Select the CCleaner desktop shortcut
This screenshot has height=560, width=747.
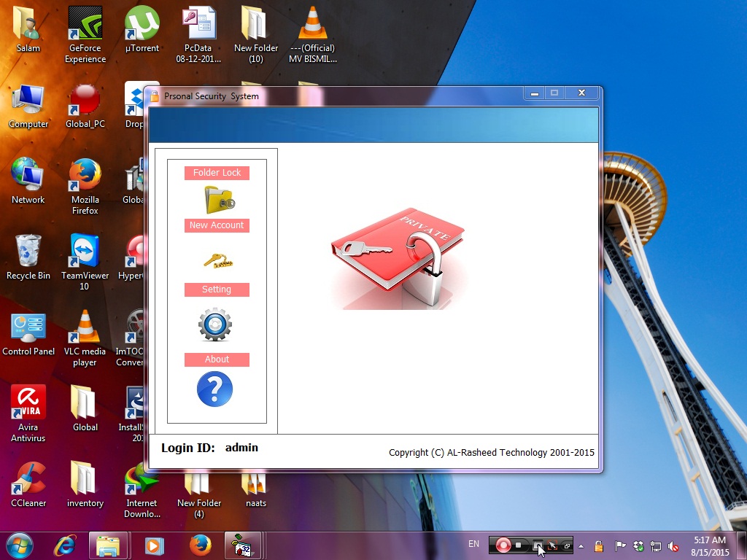28,485
